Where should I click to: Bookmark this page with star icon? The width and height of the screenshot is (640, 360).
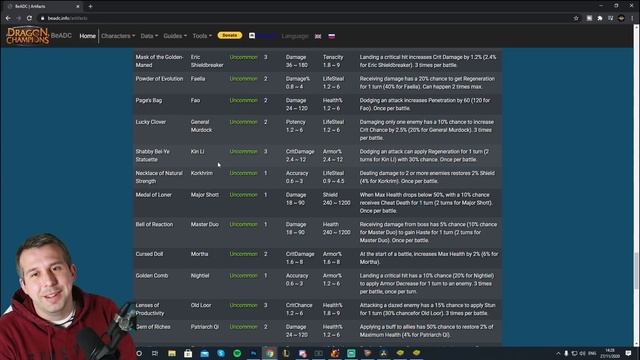pyautogui.click(x=576, y=18)
